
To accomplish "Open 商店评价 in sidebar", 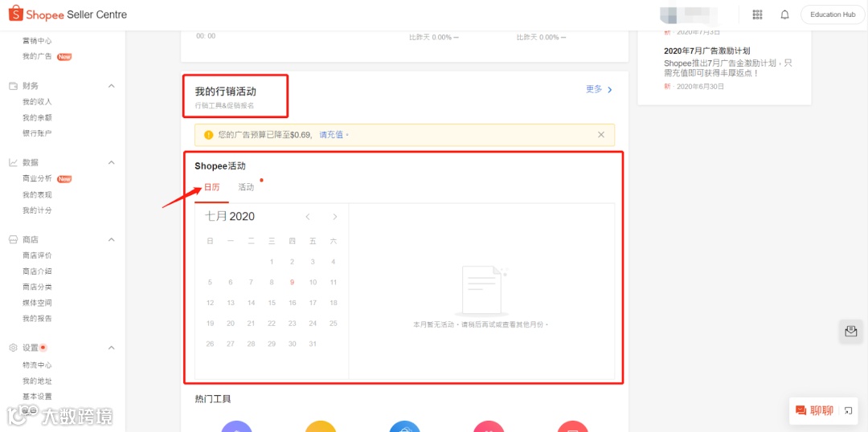I will pos(37,255).
